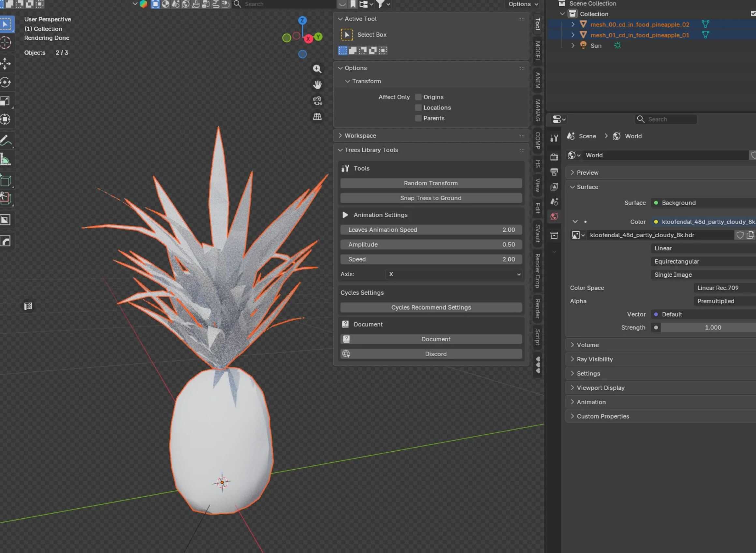Select the Move tool in the toolbar
This screenshot has width=756, height=553.
pyautogui.click(x=6, y=63)
